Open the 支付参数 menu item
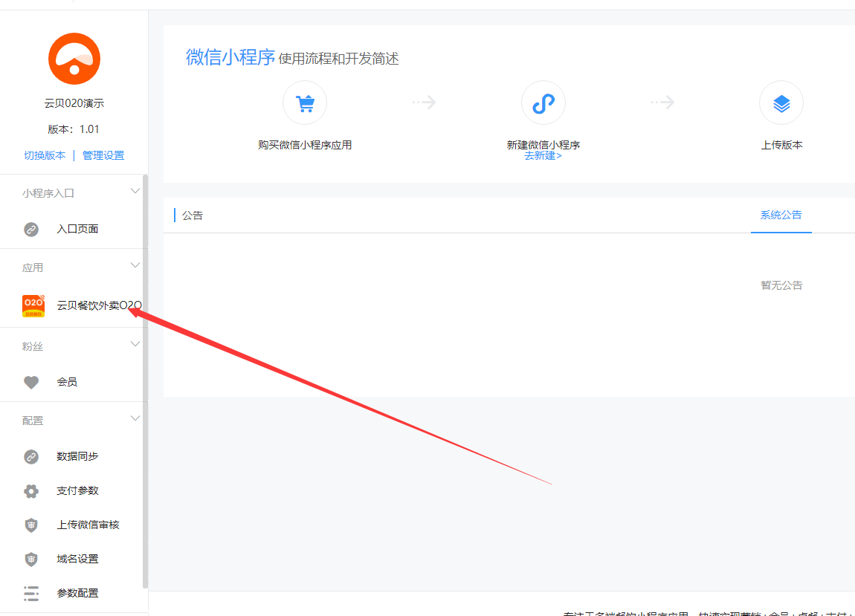Viewport: 855px width, 616px height. tap(77, 490)
